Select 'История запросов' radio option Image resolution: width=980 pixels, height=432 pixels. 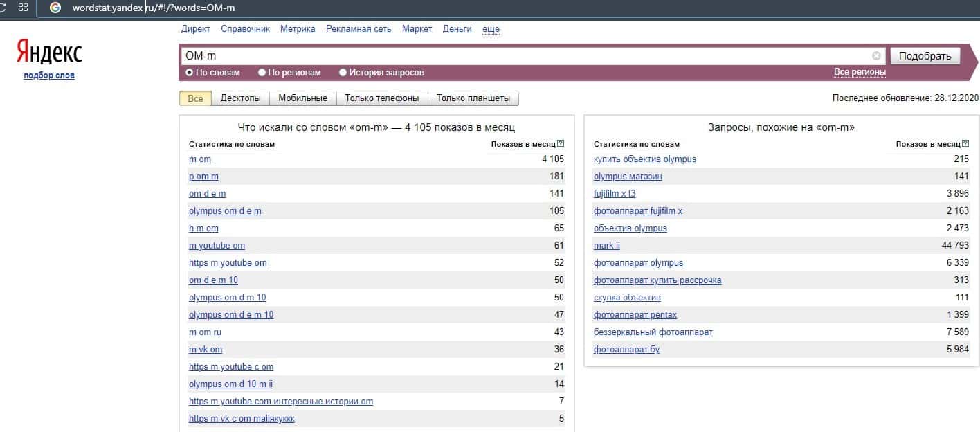coord(343,72)
